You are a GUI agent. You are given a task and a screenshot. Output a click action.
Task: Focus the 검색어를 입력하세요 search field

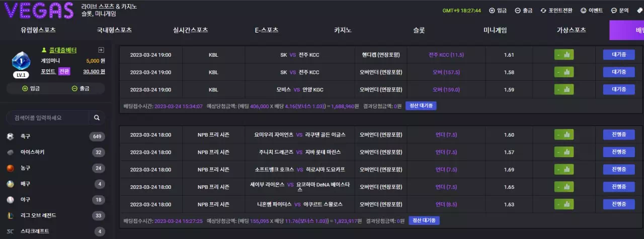(x=48, y=118)
